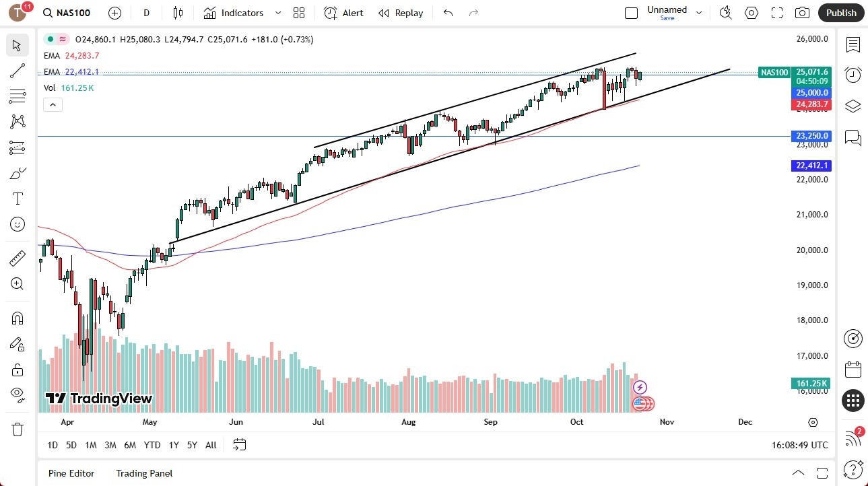Screen dimensions: 868x486
Task: Open the Trading Panel tab
Action: tap(143, 473)
